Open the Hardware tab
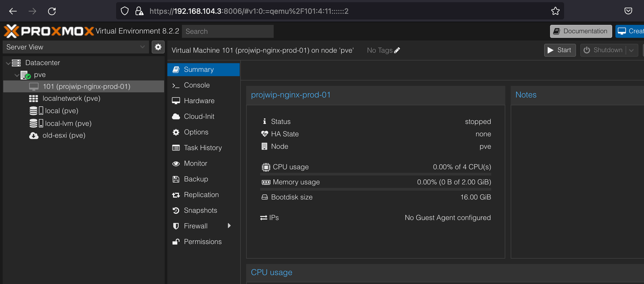 click(x=204, y=101)
